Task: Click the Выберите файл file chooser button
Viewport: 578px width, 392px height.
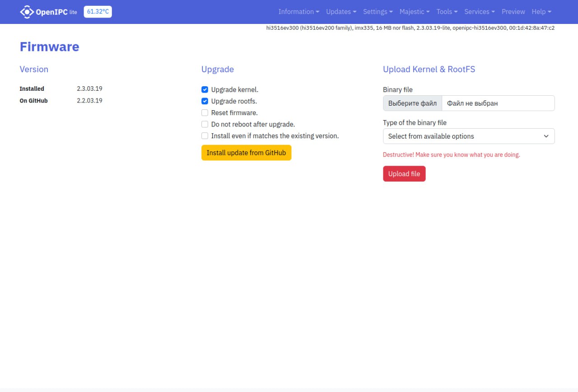Action: pos(412,103)
